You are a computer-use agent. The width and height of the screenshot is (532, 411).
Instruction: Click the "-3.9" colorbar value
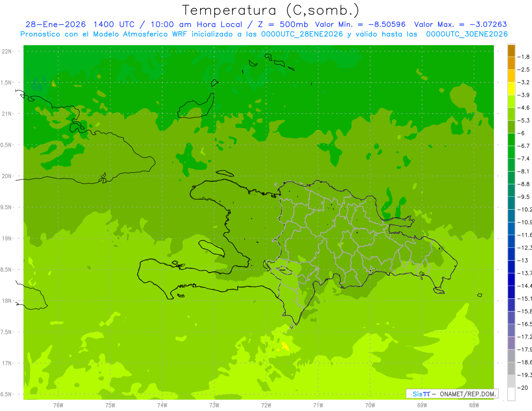coord(524,95)
